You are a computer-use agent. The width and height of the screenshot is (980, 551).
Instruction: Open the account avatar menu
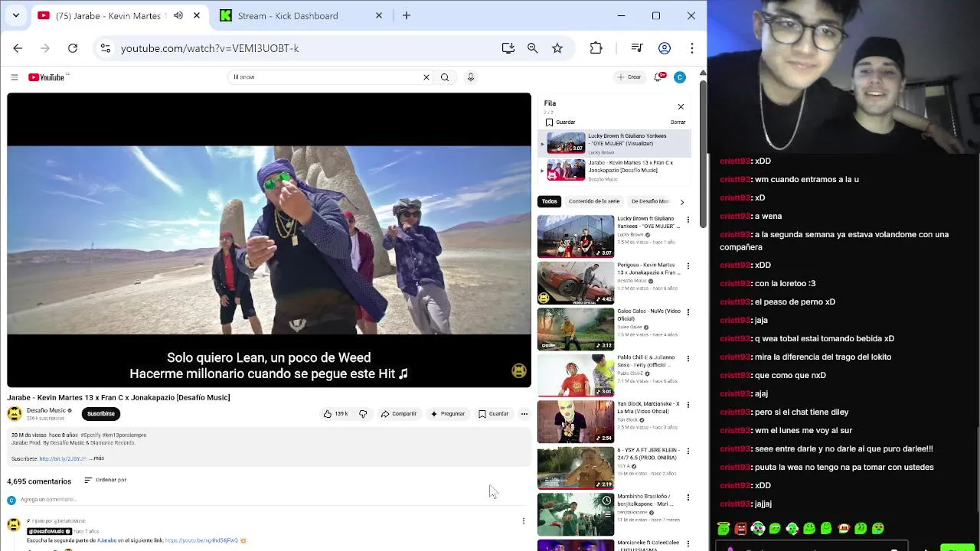(680, 77)
